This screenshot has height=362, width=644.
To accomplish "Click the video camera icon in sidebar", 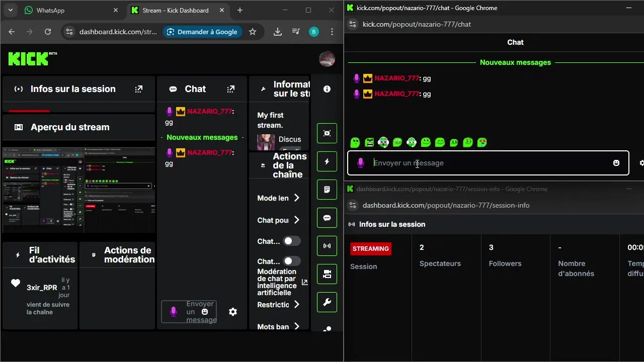I will click(327, 274).
